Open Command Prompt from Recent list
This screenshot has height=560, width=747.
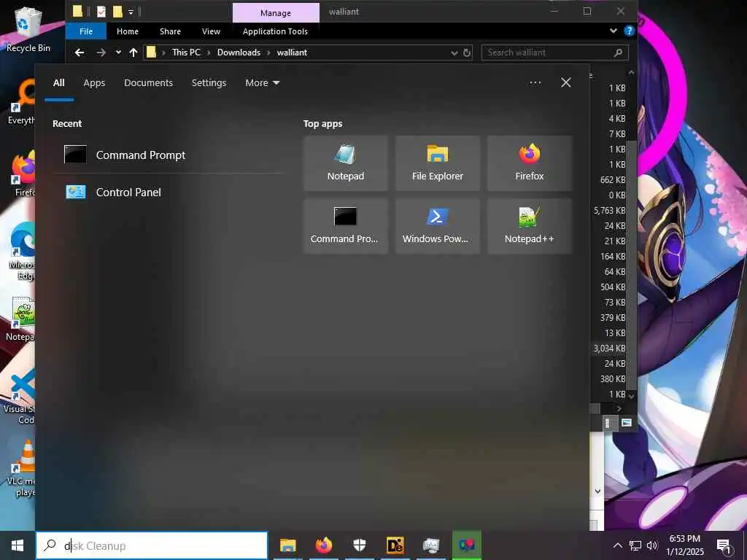point(169,155)
